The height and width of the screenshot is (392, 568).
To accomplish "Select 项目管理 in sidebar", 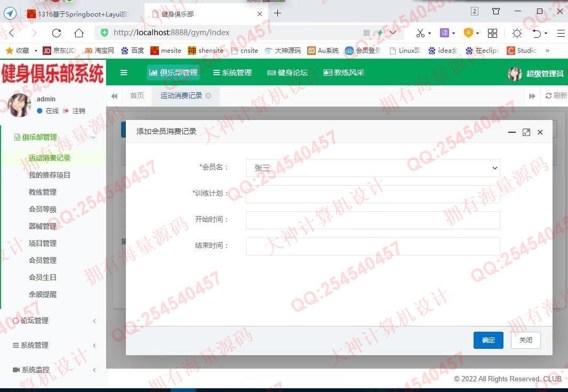I will click(43, 243).
